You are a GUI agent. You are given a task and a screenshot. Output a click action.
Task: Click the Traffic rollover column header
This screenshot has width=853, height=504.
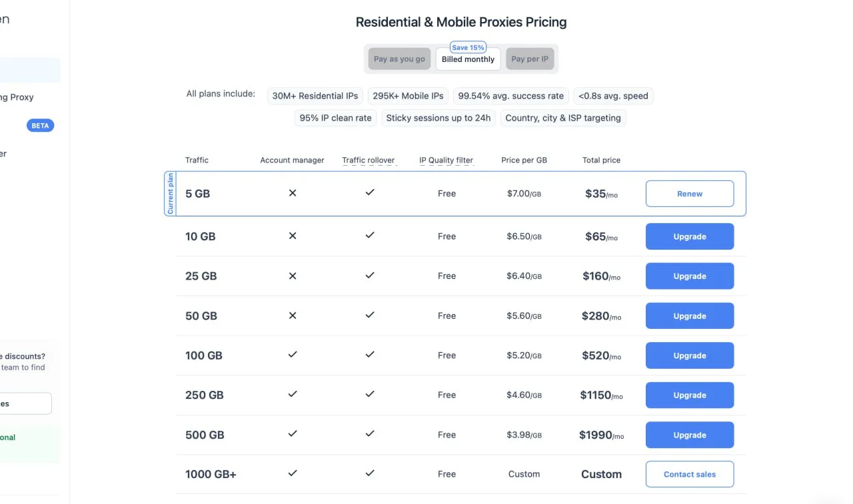coord(369,160)
